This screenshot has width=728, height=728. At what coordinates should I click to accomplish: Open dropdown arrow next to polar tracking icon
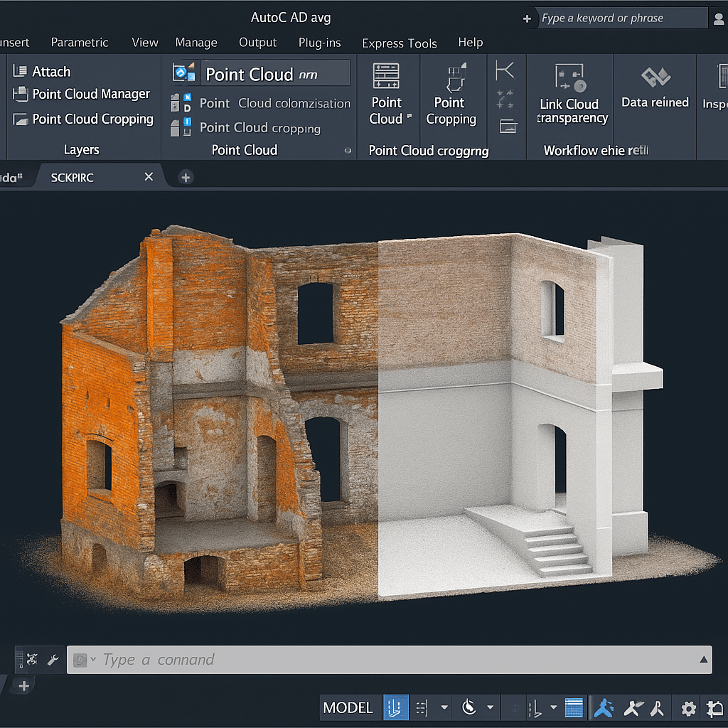coord(490,707)
